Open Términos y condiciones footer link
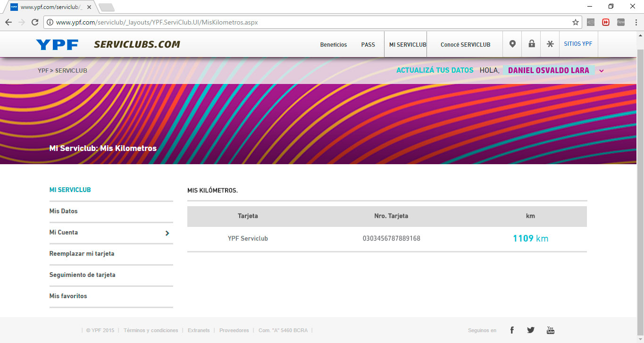644x343 pixels. (151, 330)
